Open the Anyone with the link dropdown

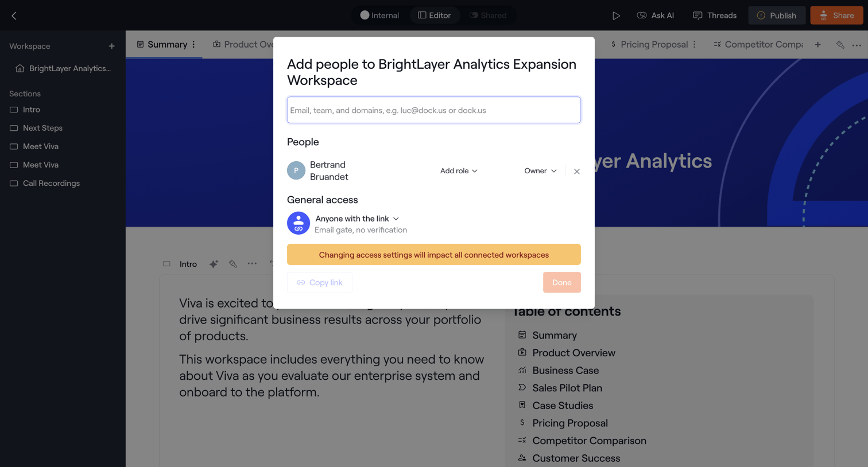(357, 219)
